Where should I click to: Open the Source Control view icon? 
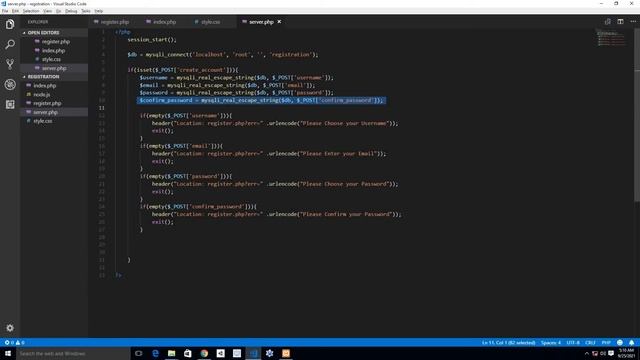10,64
